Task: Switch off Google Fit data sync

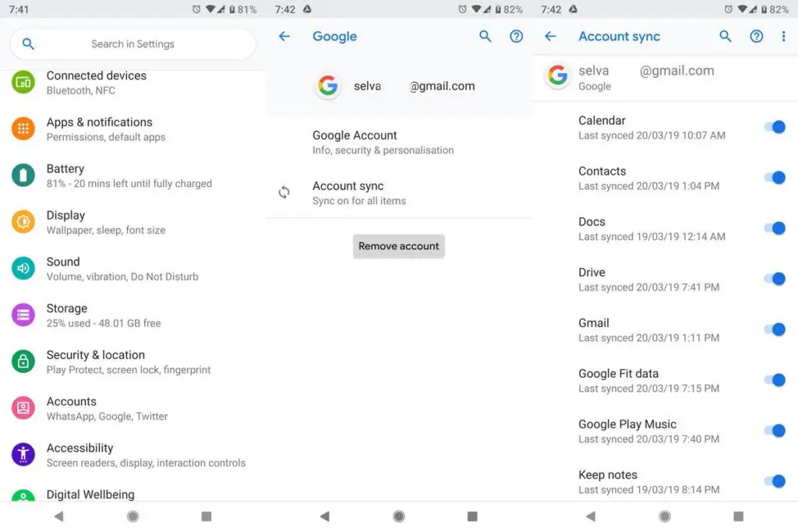Action: 774,380
